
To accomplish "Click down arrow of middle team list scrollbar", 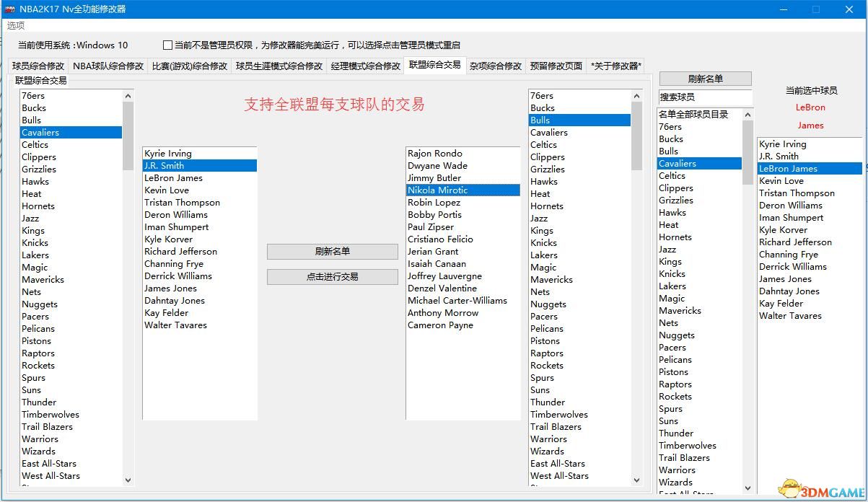I will coord(637,480).
